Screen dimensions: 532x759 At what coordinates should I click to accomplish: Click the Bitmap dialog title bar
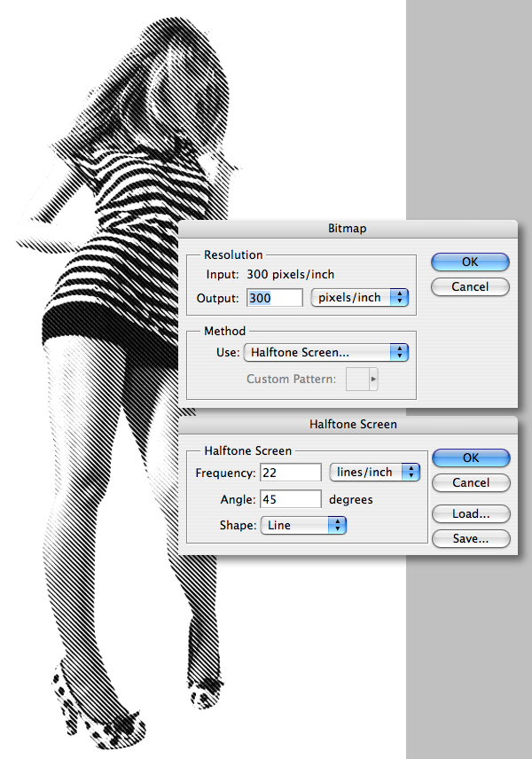[x=348, y=229]
